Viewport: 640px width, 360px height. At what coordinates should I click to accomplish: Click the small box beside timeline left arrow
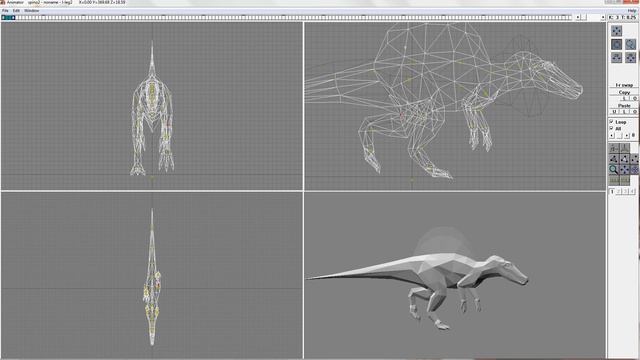(584, 17)
